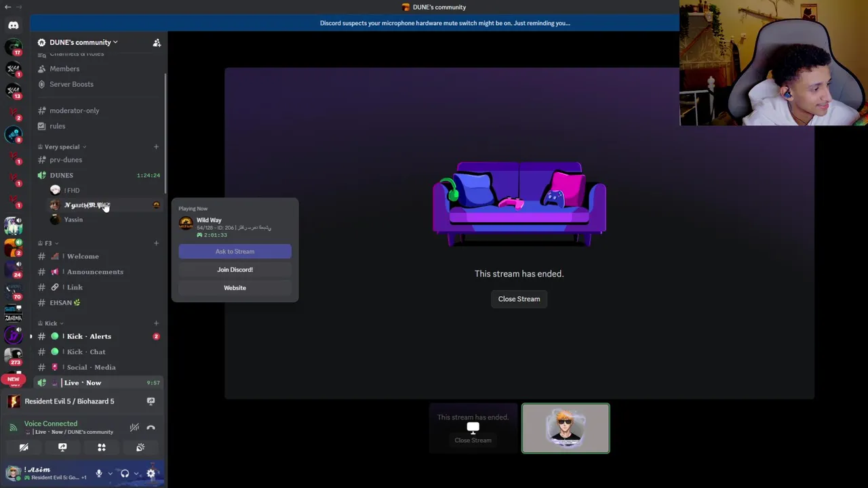Open the invite people icon beside DUNE's community
The width and height of the screenshot is (868, 488).
coord(157,43)
